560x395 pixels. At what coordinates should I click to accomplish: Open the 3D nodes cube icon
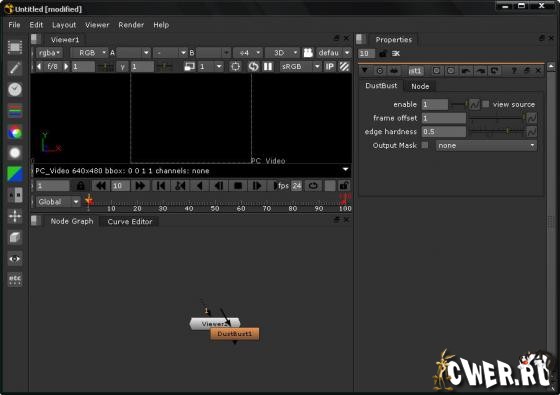15,238
